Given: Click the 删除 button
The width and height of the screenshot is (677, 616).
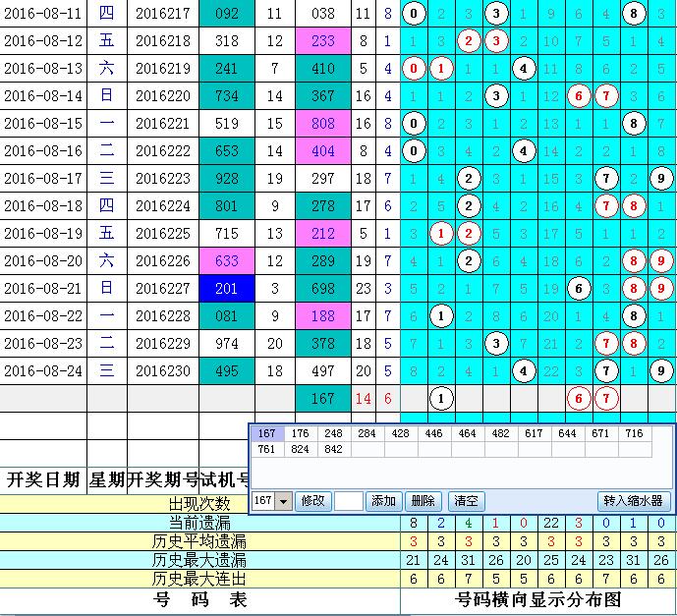Looking at the screenshot, I should point(423,501).
